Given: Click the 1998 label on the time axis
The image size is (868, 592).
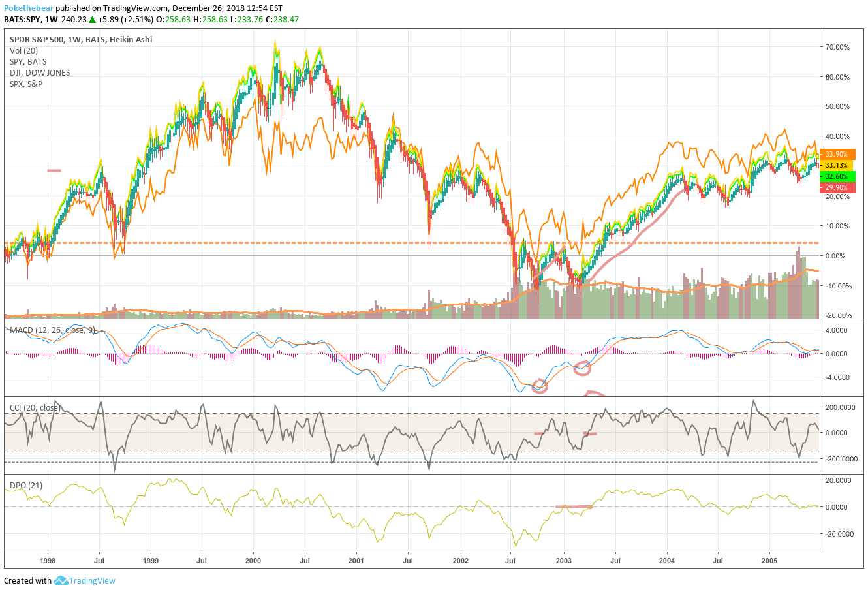Looking at the screenshot, I should [x=48, y=561].
